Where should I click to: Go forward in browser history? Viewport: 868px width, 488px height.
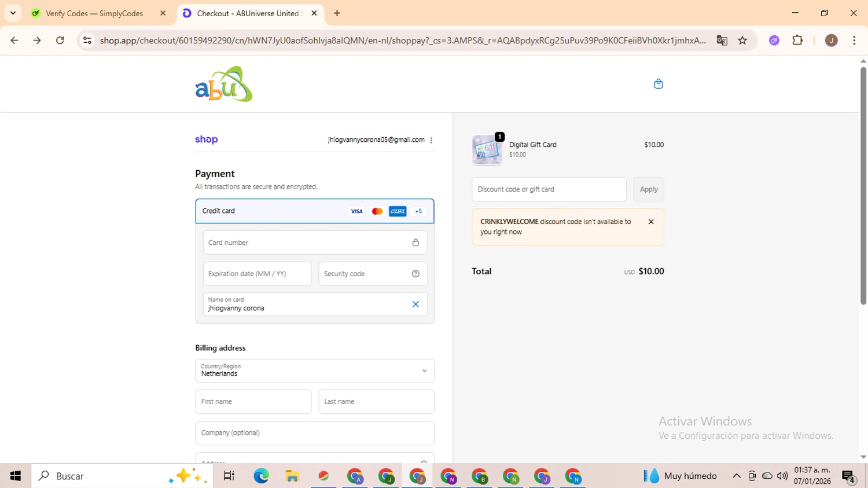coord(37,41)
